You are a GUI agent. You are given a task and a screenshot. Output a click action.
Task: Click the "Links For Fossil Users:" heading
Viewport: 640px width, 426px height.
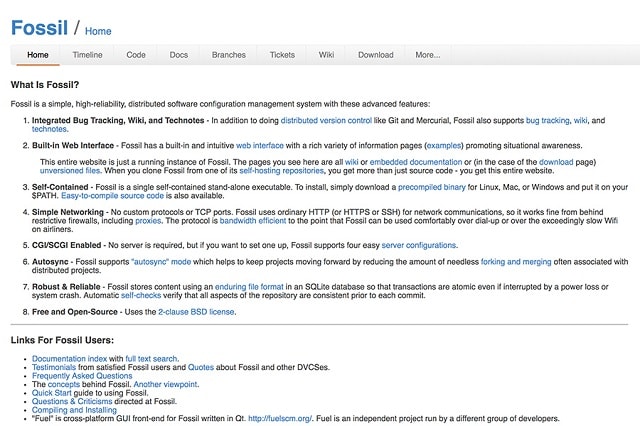click(x=62, y=340)
